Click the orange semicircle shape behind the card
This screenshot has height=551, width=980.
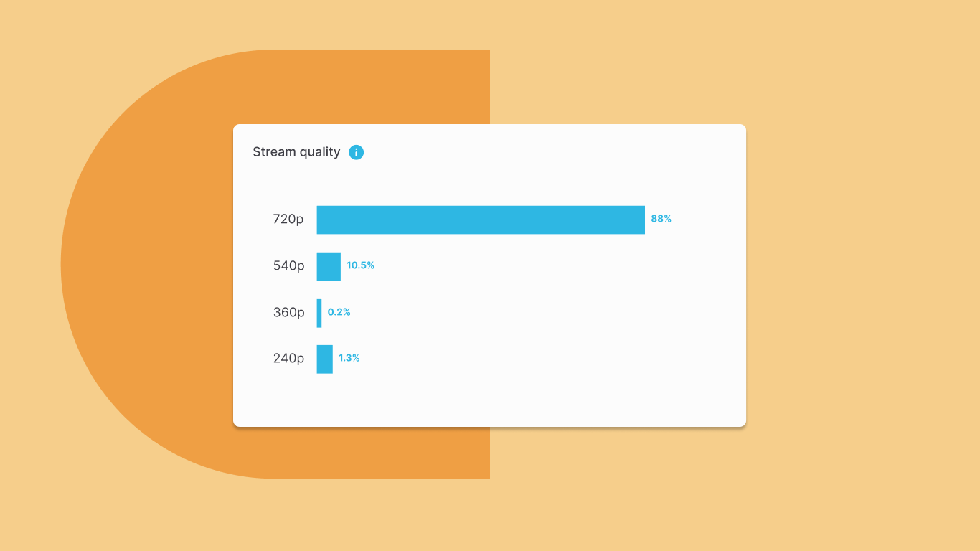coord(143,264)
